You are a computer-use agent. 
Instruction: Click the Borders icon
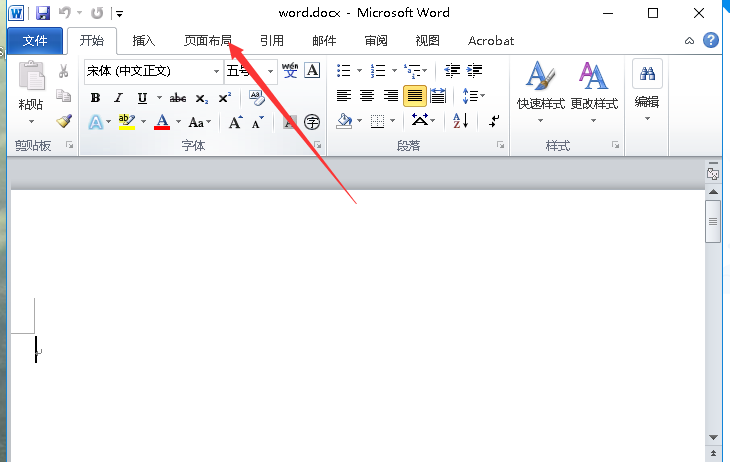point(377,122)
